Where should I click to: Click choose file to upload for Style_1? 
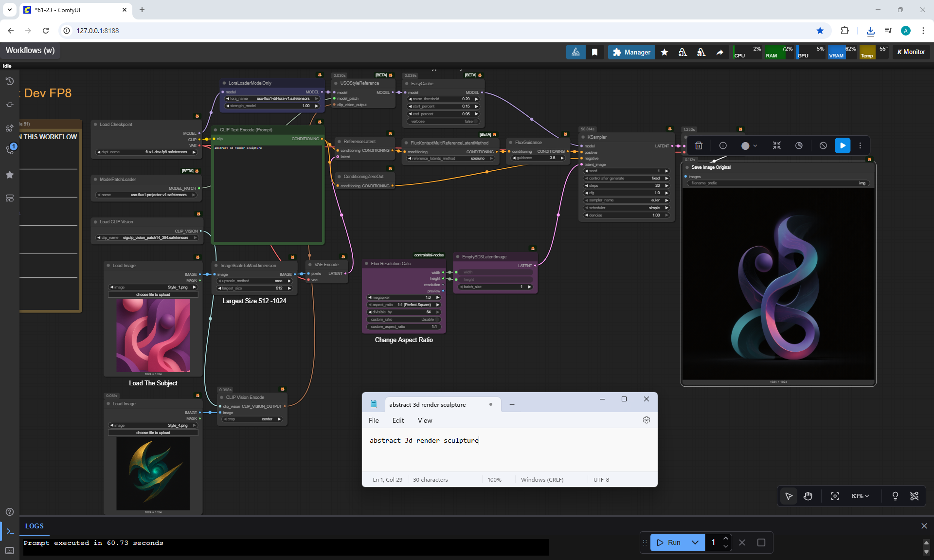point(153,294)
